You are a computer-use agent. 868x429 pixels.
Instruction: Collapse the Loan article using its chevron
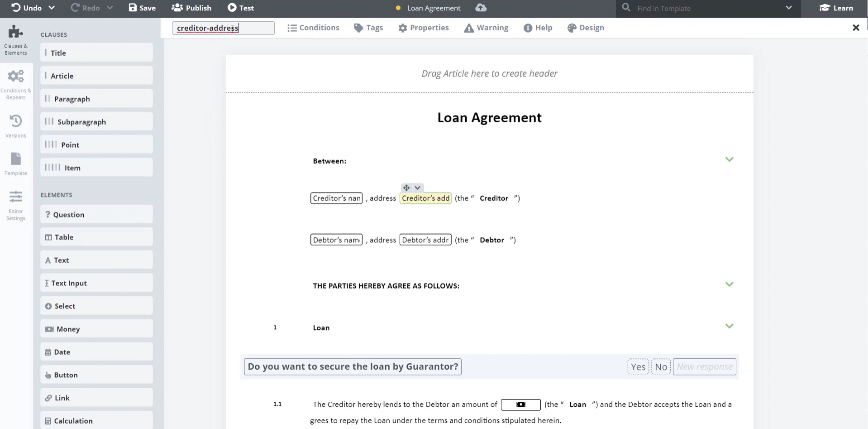coord(729,326)
